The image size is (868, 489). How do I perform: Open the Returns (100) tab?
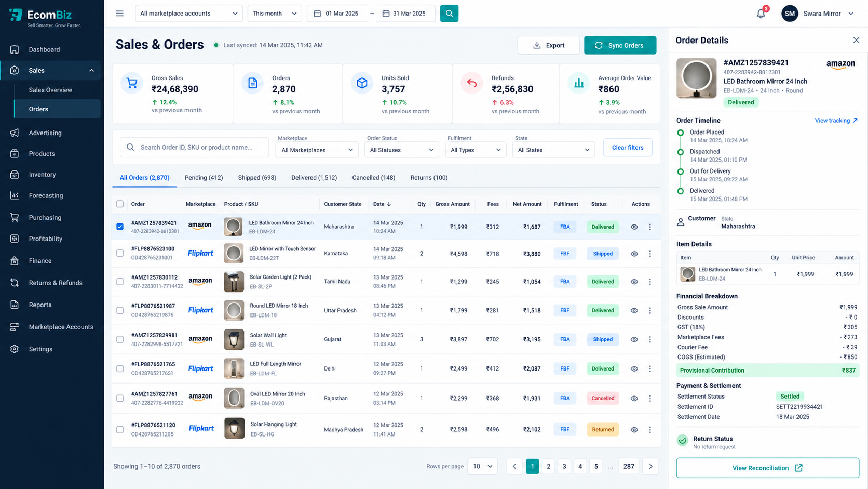coord(429,178)
